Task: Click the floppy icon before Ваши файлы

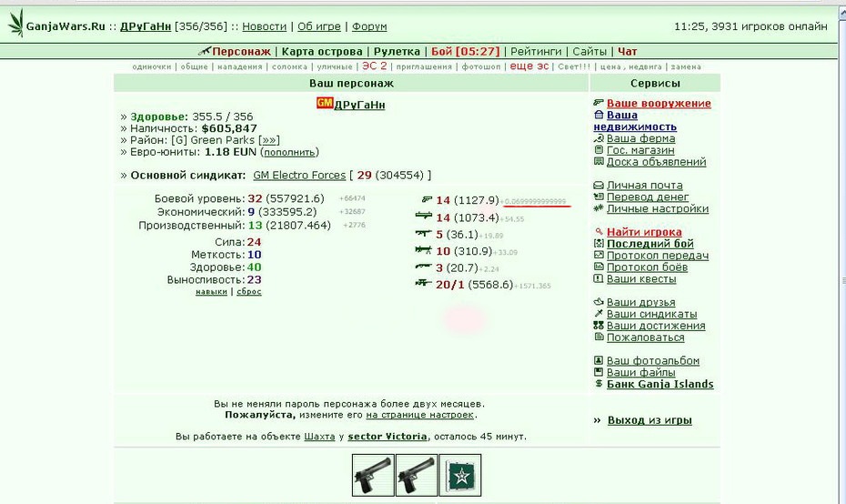Action: (599, 372)
